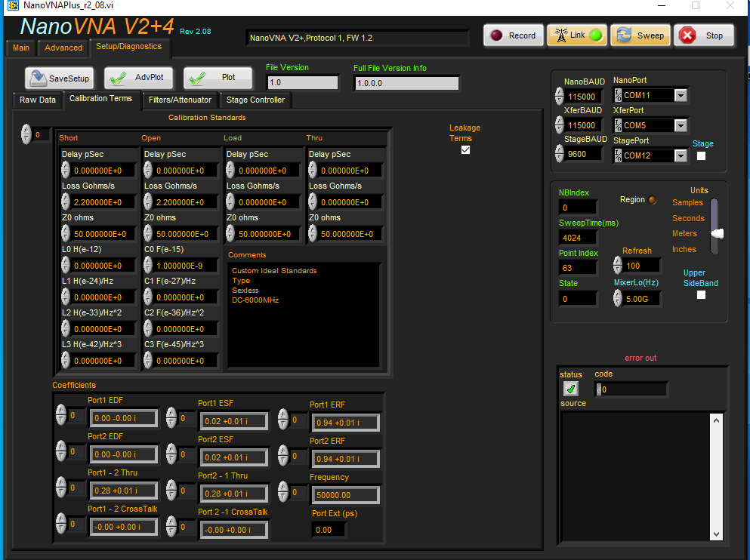Click the error source scroll-up arrow
The height and width of the screenshot is (560, 750).
pyautogui.click(x=716, y=420)
